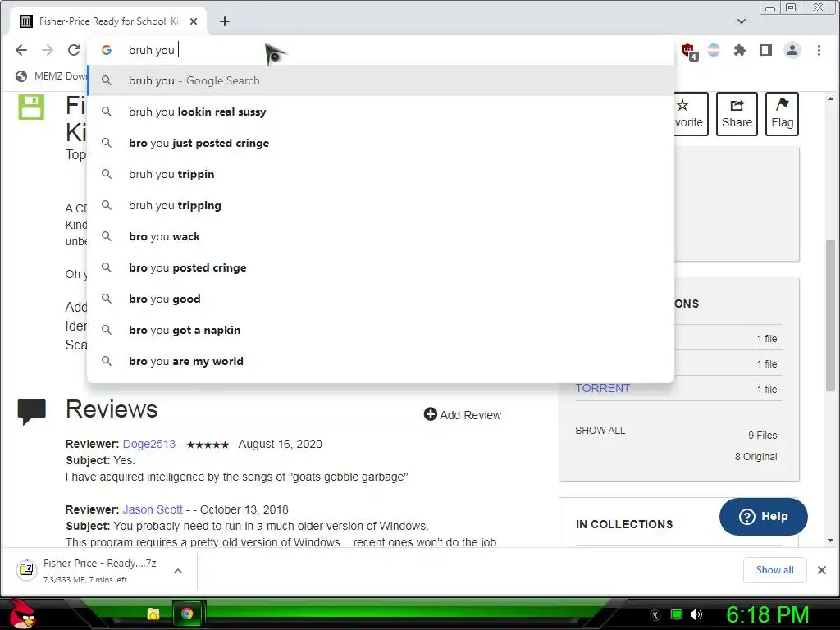This screenshot has height=630, width=840.
Task: Click SHOW ALL download options
Action: coord(600,430)
